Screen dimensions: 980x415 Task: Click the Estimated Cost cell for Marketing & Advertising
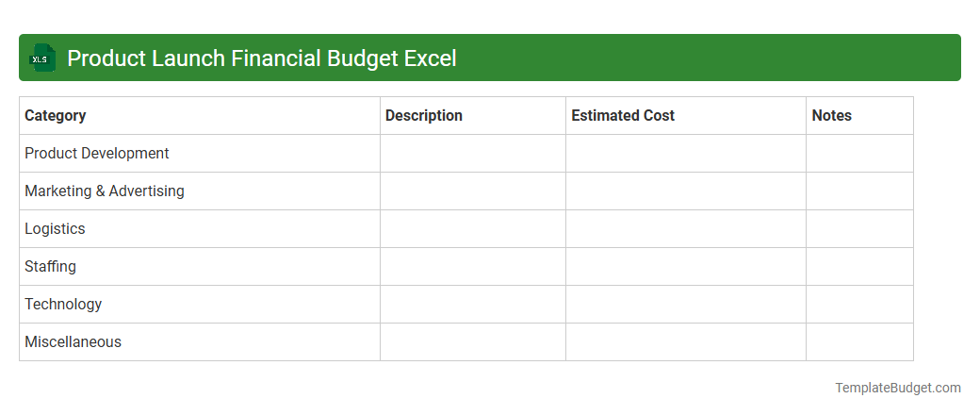pos(686,191)
